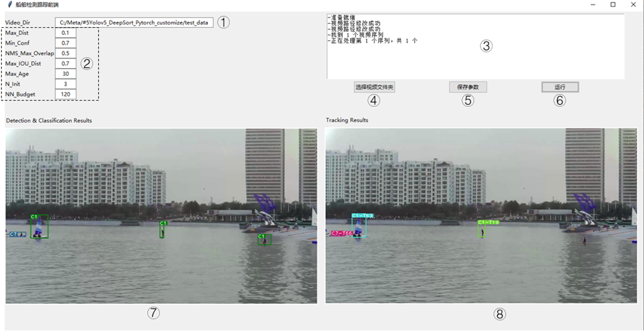Click the Max_Age field showing 30
This screenshot has width=644, height=331.
pos(65,74)
